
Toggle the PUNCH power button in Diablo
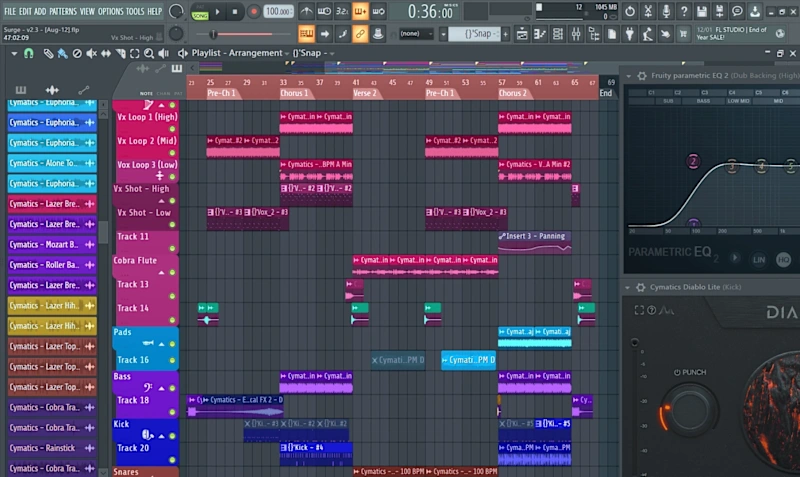pos(677,372)
